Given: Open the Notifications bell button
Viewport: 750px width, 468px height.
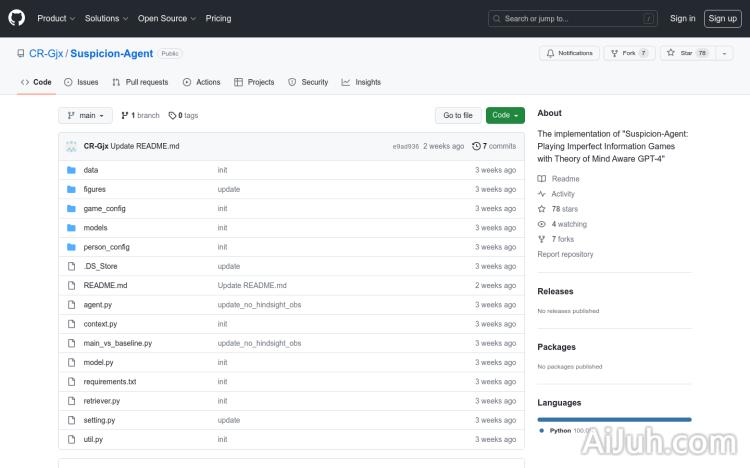Looking at the screenshot, I should pos(569,53).
